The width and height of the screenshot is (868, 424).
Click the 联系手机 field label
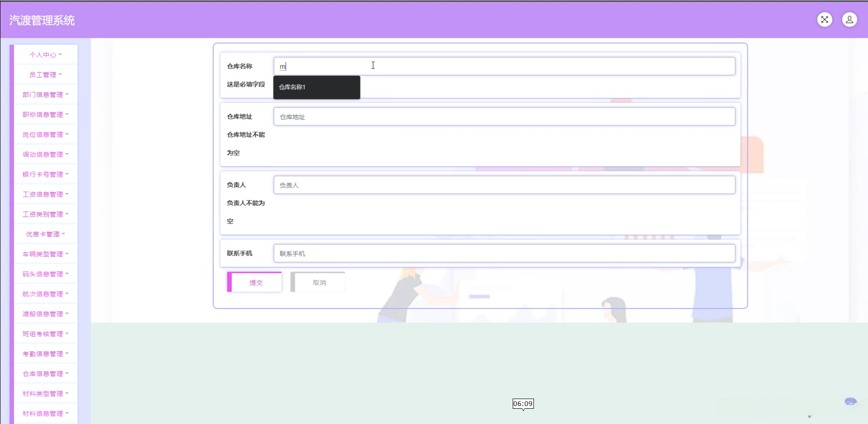(x=239, y=253)
